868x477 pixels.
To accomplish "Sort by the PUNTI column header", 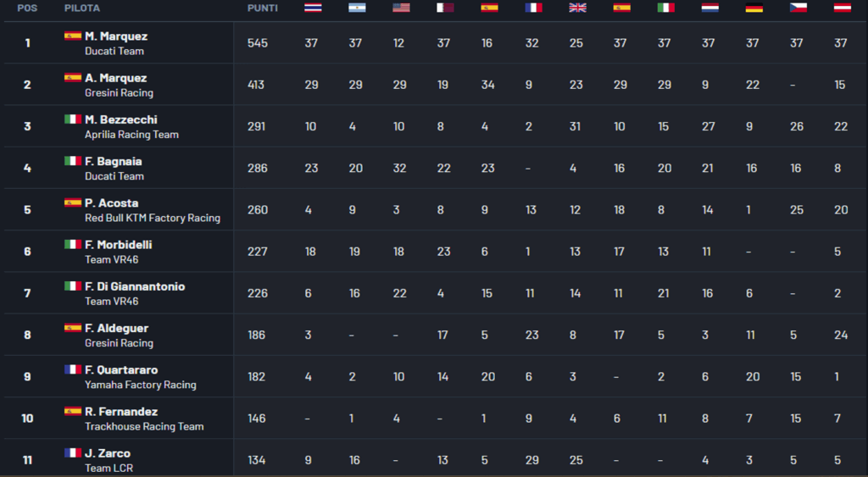I will (262, 8).
